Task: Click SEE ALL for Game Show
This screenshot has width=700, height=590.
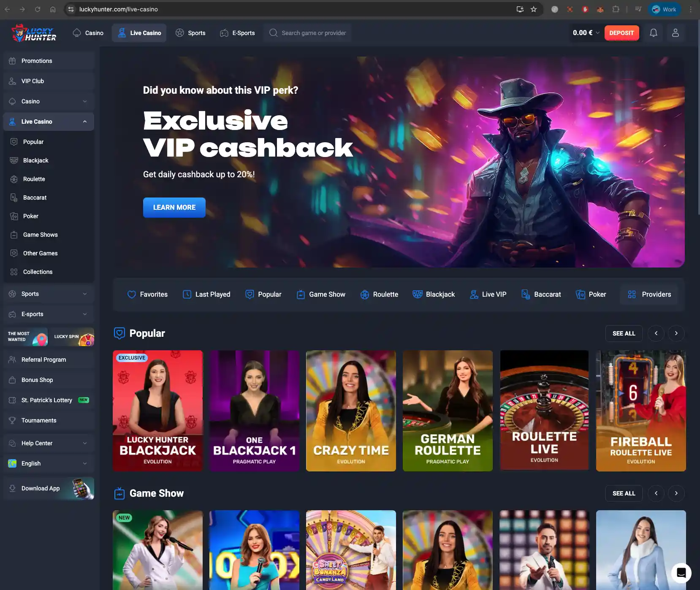Action: point(624,493)
